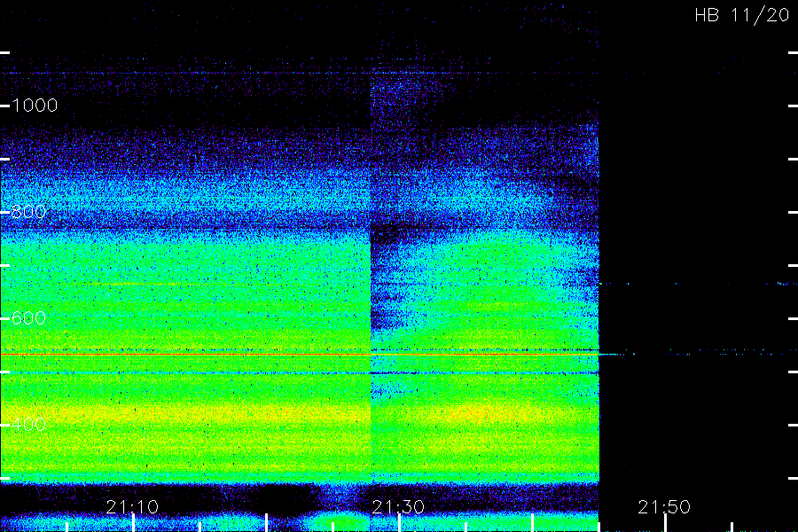Select the tick mark below 21:30

tap(400, 523)
